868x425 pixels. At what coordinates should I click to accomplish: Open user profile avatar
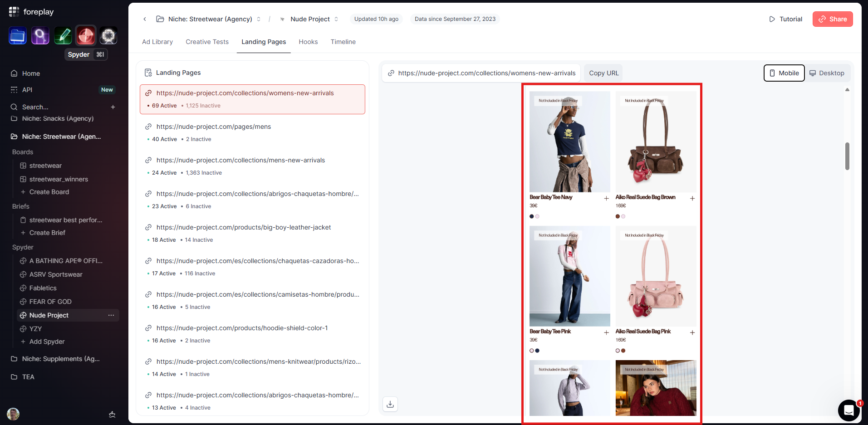13,414
